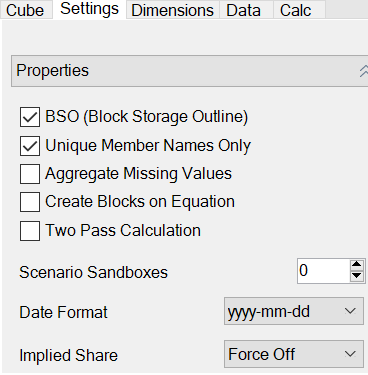
Task: Click the Settings tab
Action: 89,9
